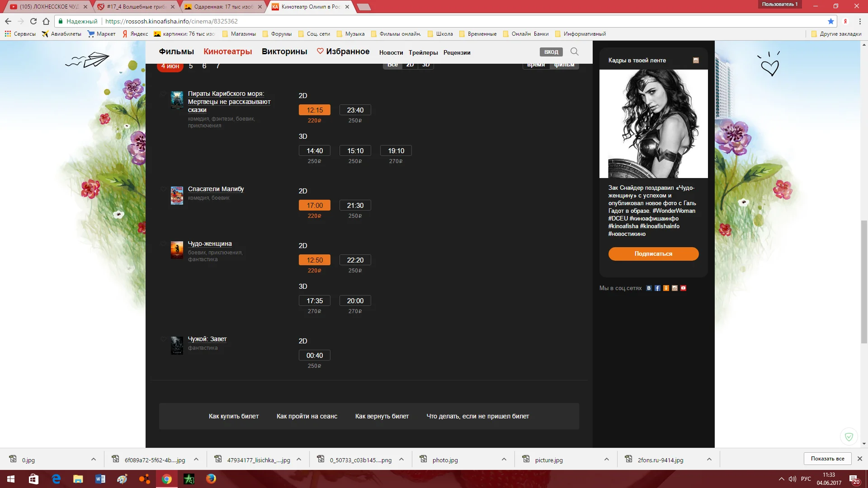Open the VK social network icon

tap(649, 288)
